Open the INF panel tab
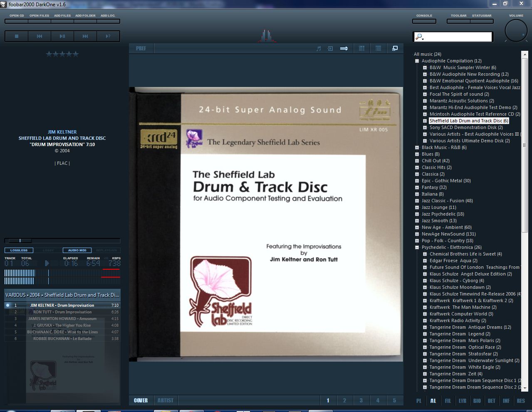The image size is (532, 412). tap(506, 401)
